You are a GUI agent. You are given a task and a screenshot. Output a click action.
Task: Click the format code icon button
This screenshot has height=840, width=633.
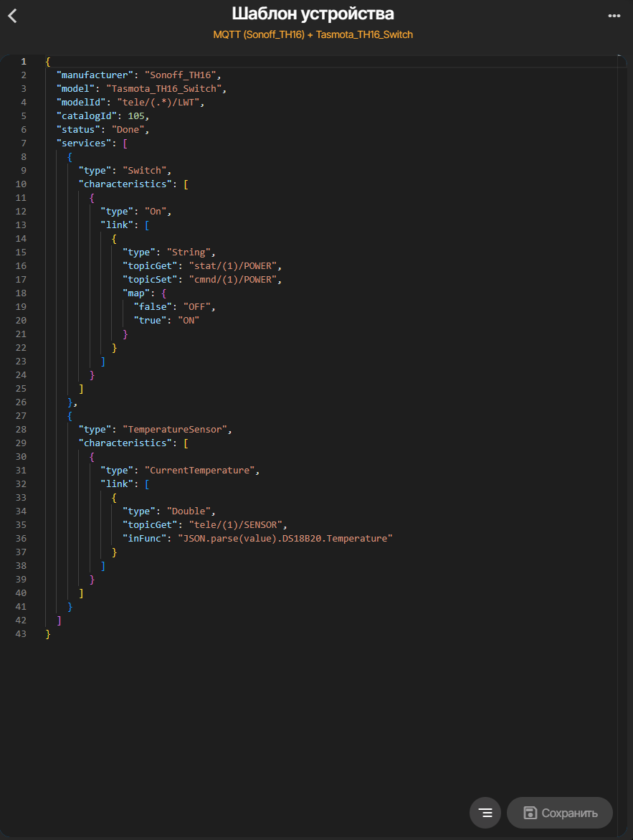tap(485, 813)
